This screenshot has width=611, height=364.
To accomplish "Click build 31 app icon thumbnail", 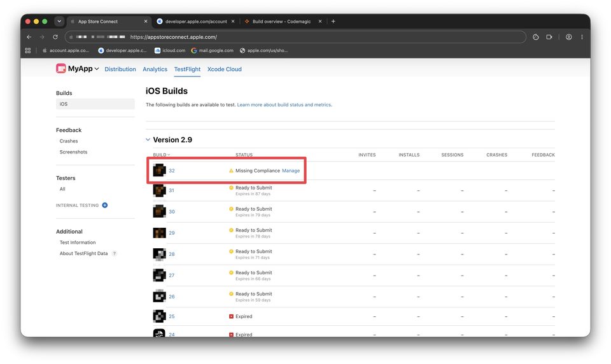I will click(159, 190).
